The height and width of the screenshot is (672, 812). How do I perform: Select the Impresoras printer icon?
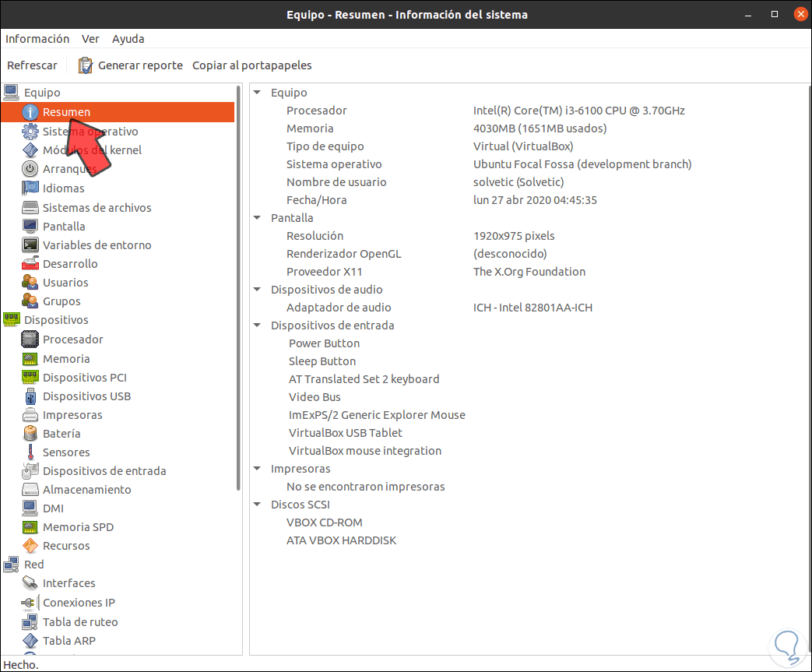click(x=30, y=415)
